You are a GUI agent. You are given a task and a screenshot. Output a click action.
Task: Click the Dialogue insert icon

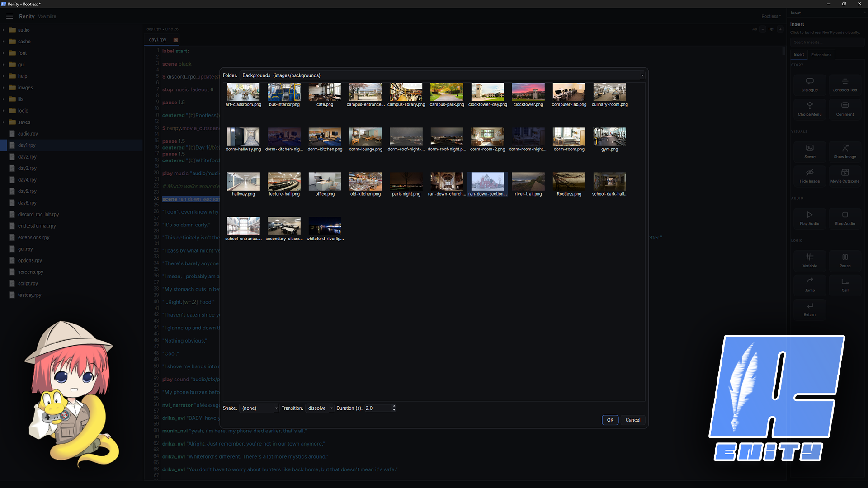pyautogui.click(x=810, y=81)
